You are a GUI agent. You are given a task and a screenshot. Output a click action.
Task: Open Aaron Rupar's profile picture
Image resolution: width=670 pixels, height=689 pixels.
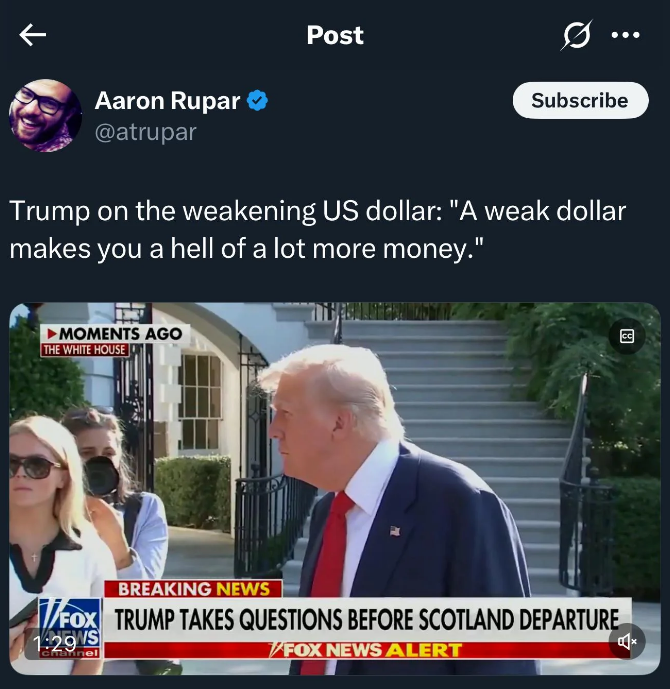[45, 116]
